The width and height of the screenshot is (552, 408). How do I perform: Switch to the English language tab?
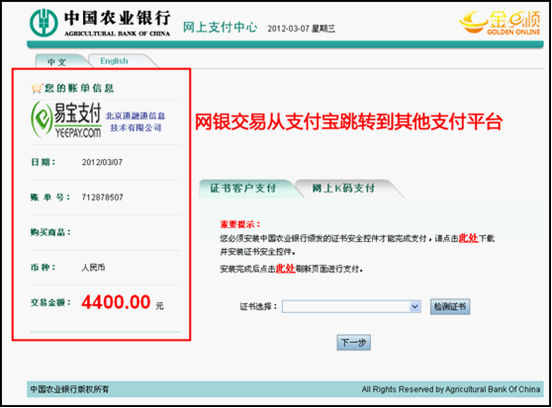[x=114, y=61]
